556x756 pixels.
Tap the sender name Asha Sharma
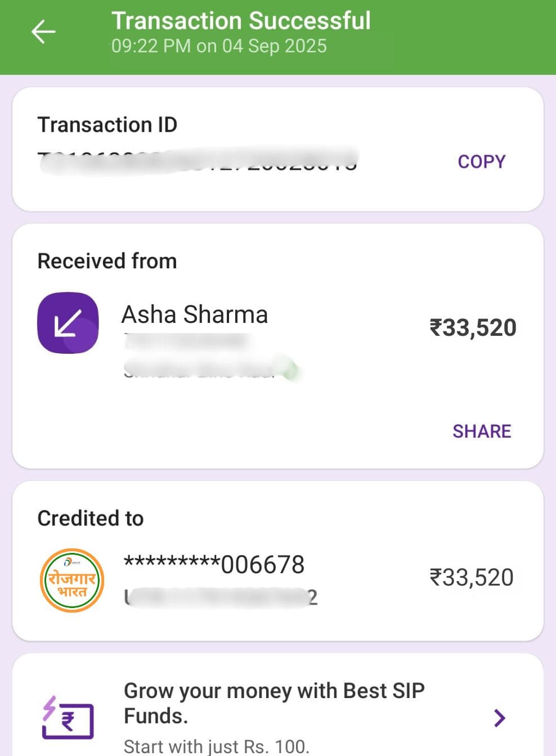click(195, 314)
